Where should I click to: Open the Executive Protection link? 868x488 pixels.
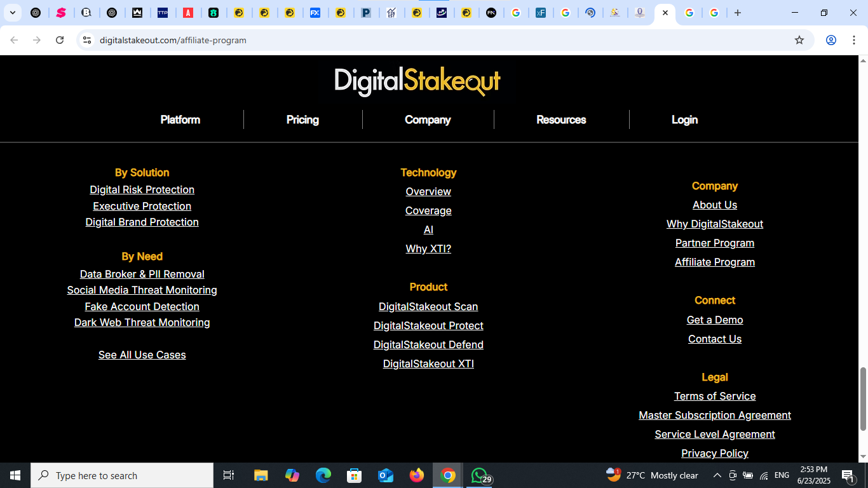(142, 206)
